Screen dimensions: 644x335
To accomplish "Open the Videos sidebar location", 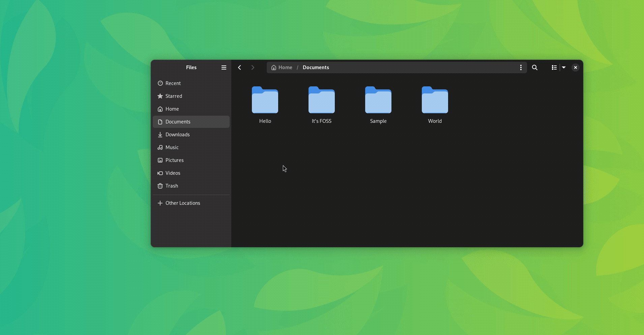I will click(x=173, y=173).
